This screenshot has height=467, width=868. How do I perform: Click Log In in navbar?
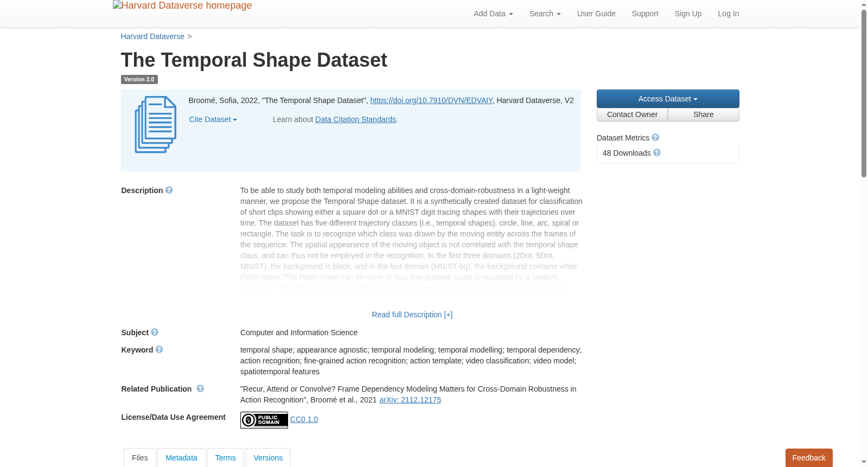point(728,14)
